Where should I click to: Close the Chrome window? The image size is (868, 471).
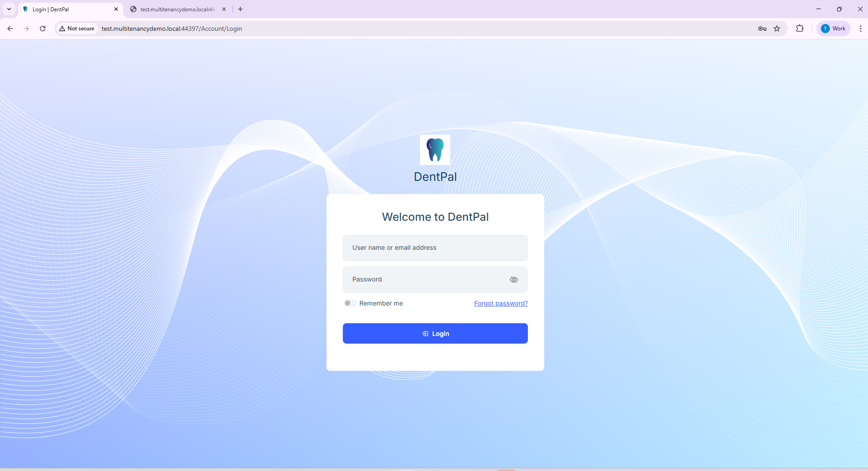pyautogui.click(x=860, y=9)
